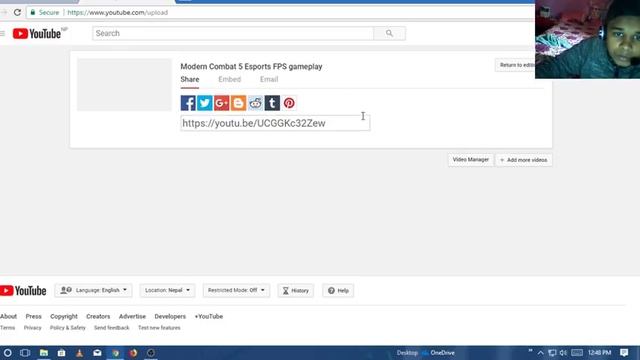The height and width of the screenshot is (360, 640).
Task: Open the round dark taskbar app after Firefox
Action: click(x=151, y=353)
